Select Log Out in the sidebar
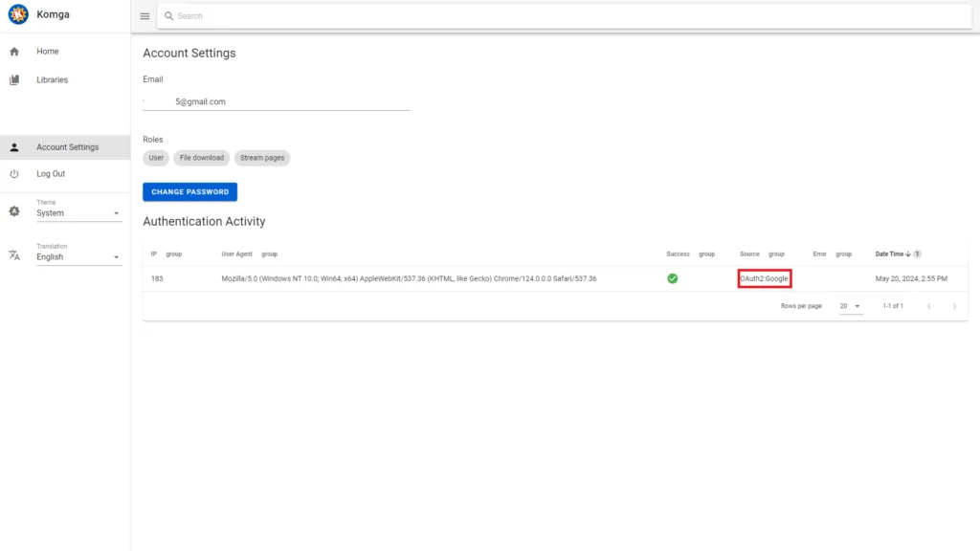The width and height of the screenshot is (980, 551). [51, 174]
